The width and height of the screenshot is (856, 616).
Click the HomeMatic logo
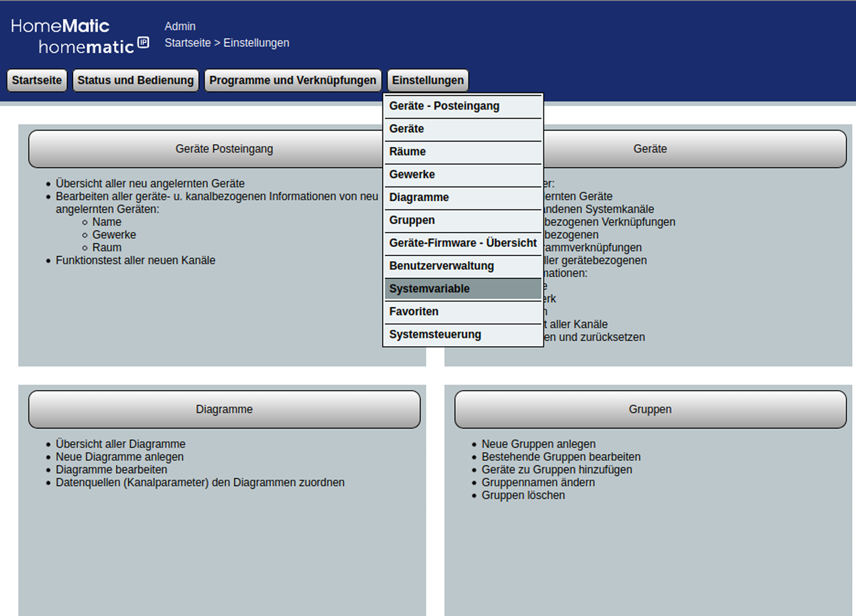tap(60, 26)
